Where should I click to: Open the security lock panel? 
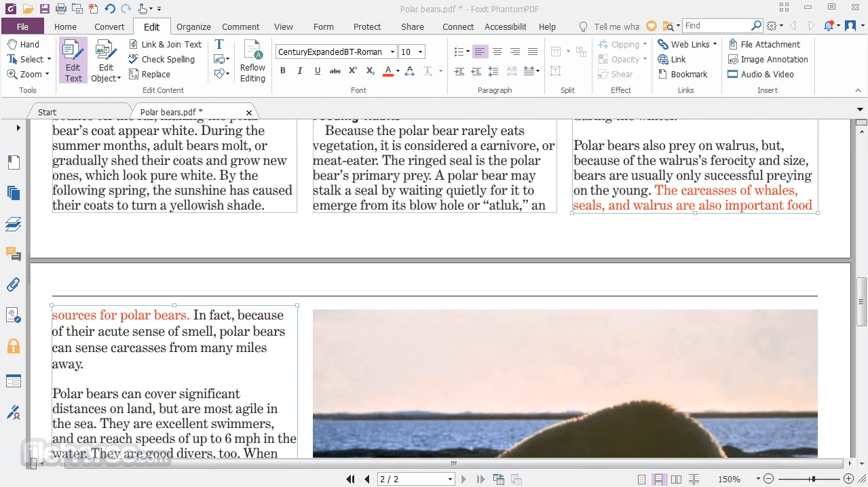click(13, 347)
